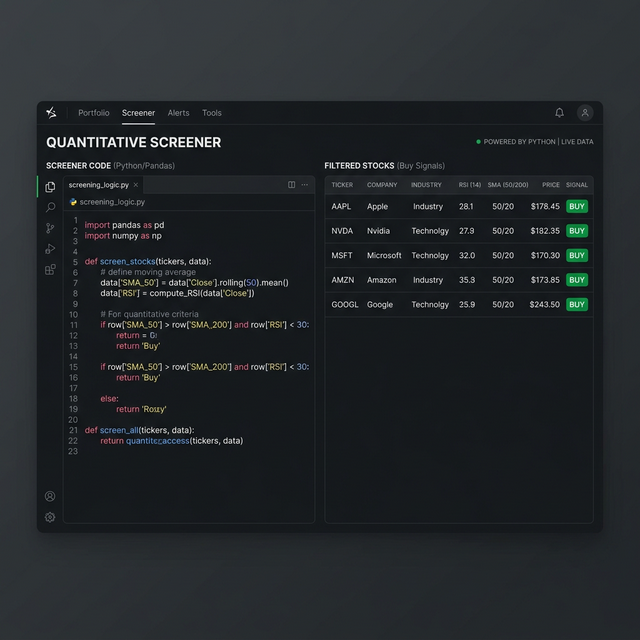Screen dimensions: 640x640
Task: Click the RSI value 32.0
Action: [467, 255]
